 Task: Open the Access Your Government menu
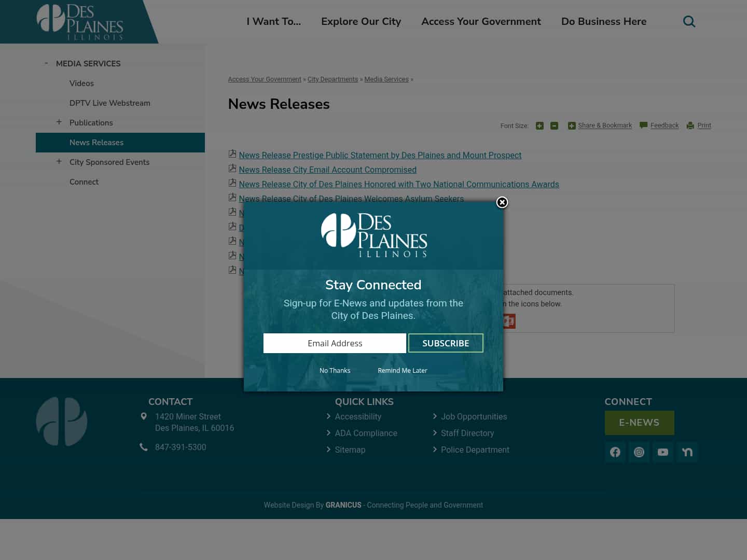[x=481, y=21]
